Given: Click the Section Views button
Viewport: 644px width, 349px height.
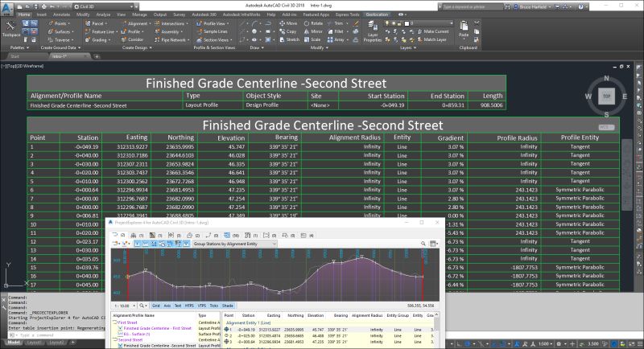Looking at the screenshot, I should [213, 39].
